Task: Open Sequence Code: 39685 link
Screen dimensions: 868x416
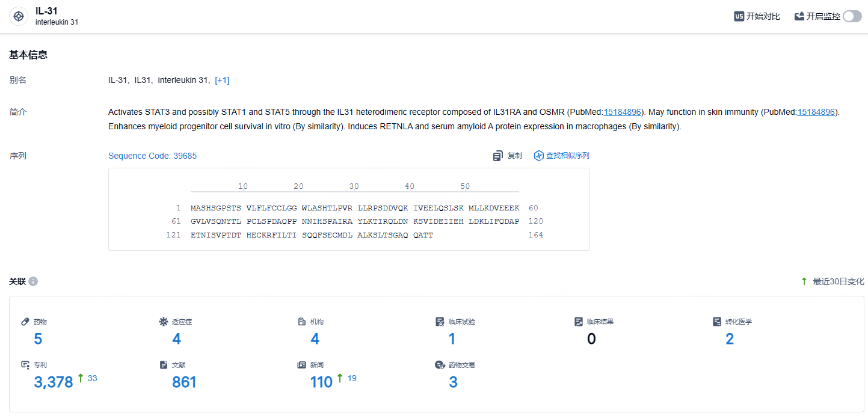Action: coord(152,156)
